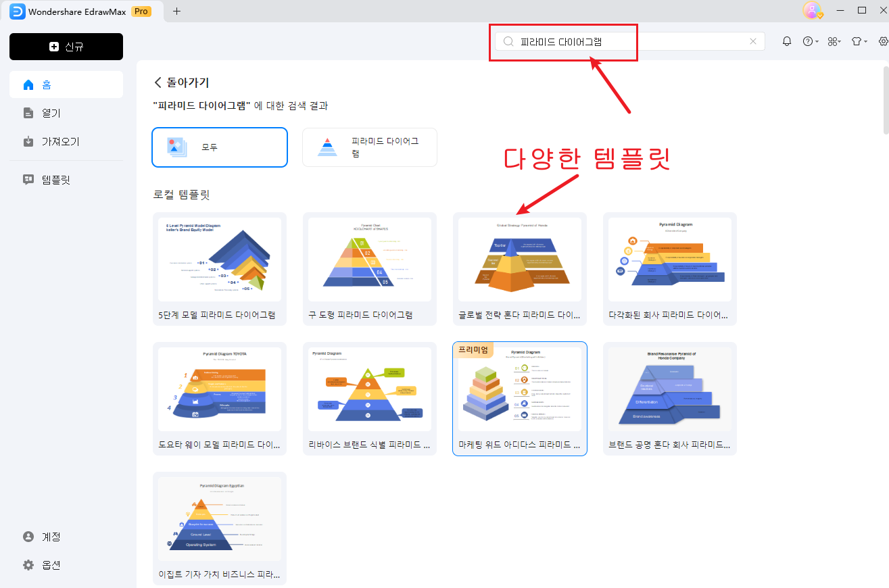The height and width of the screenshot is (588, 889).
Task: Open the shirt-shaped theme dropdown
Action: point(859,41)
